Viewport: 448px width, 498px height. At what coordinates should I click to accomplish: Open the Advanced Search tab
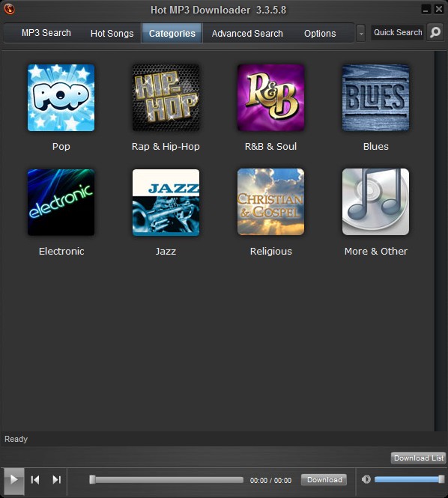click(247, 33)
